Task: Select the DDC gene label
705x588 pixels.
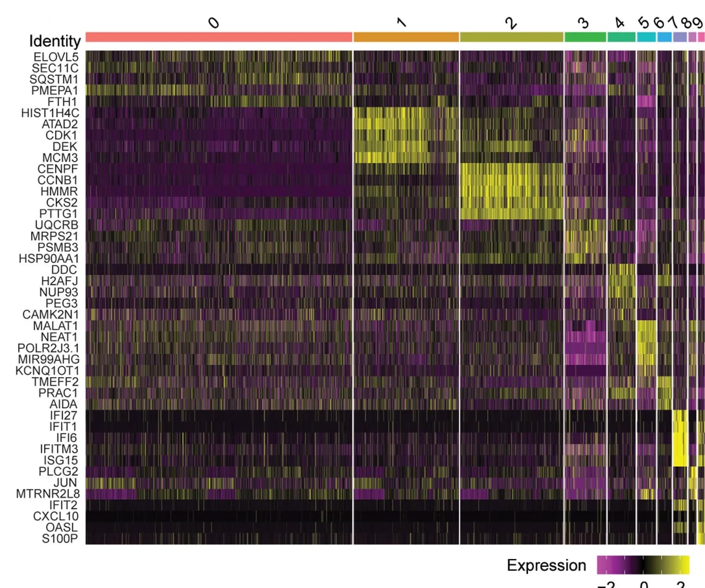Action: coord(64,270)
